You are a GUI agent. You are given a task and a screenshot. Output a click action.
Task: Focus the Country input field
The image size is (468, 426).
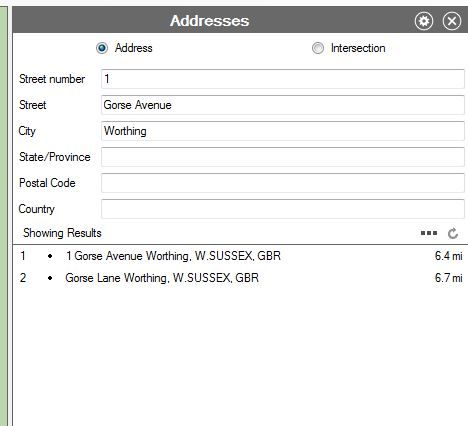click(x=283, y=209)
